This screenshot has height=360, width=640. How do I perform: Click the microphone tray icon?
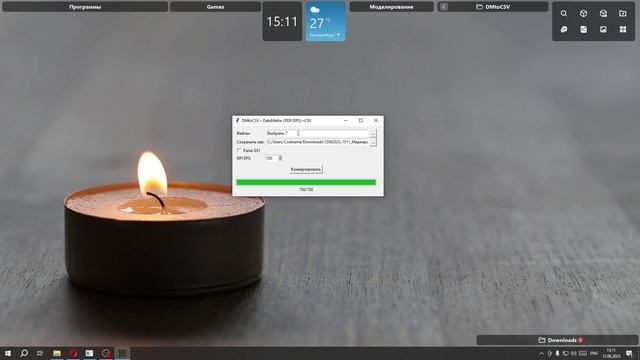(558, 353)
